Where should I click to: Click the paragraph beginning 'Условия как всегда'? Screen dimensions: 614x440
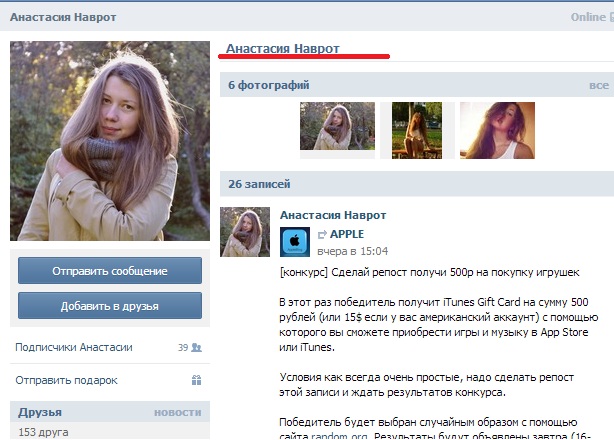[427, 385]
